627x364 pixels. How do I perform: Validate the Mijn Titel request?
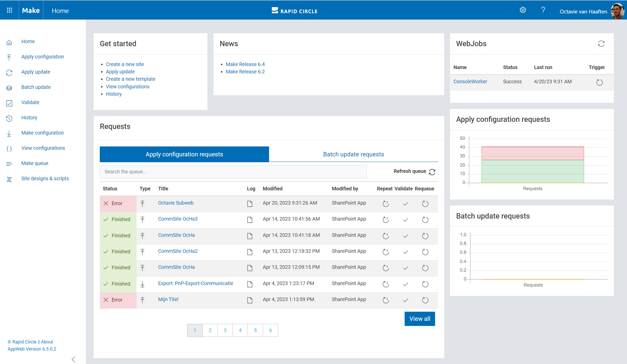tap(405, 300)
